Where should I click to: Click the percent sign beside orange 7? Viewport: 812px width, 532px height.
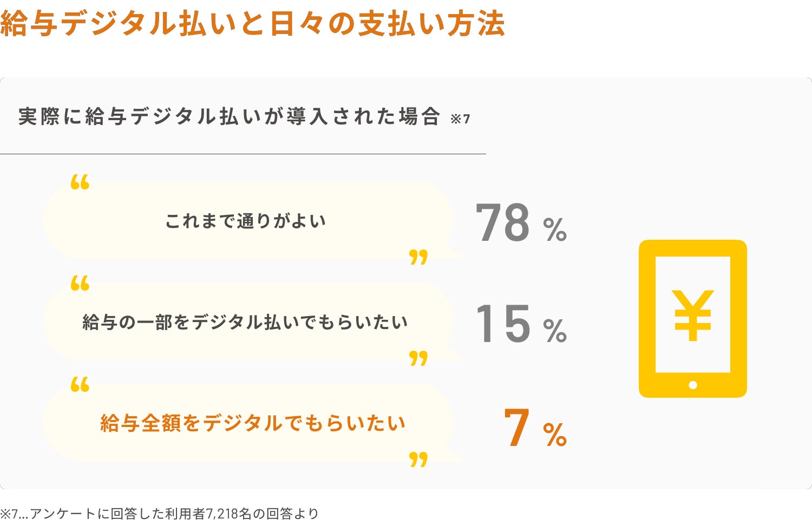[555, 435]
